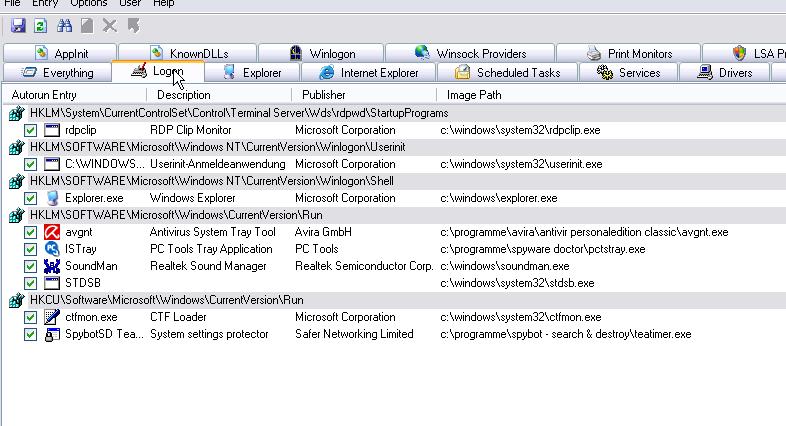The image size is (786, 426).
Task: Sort by the Description column header
Action: point(219,95)
